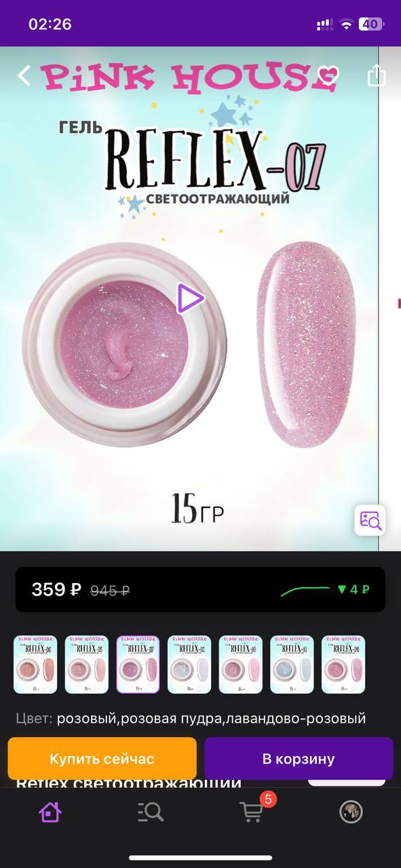Choose the sixth light blue variant thumbnail
This screenshot has height=868, width=401.
292,665
